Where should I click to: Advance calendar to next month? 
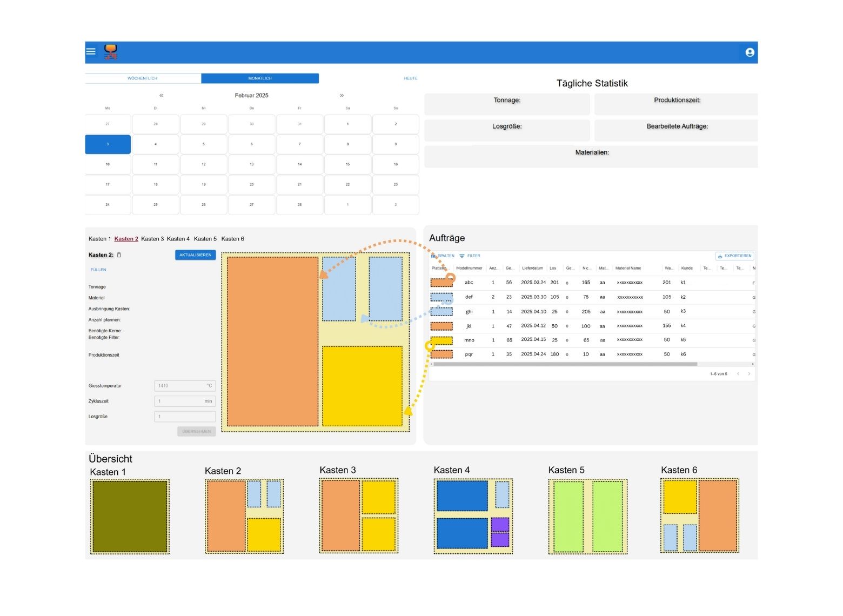tap(342, 96)
